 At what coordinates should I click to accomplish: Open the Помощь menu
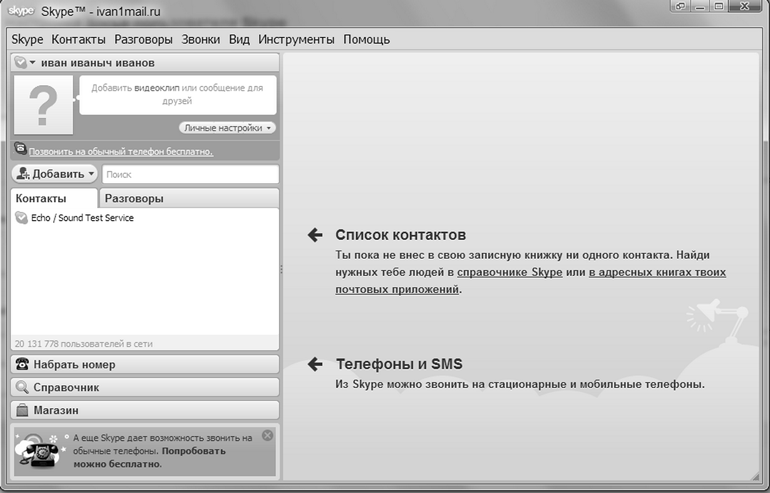coord(366,39)
